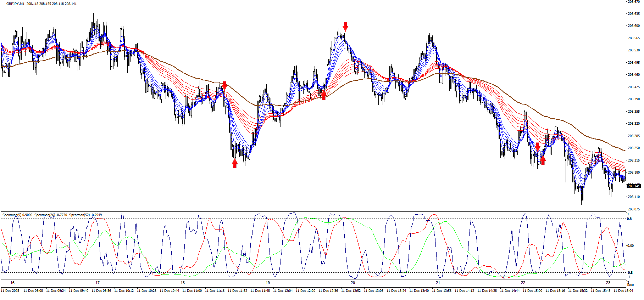This screenshot has height=300, width=644.
Task: Click the red down arrow near 15:00
Action: tap(538, 147)
